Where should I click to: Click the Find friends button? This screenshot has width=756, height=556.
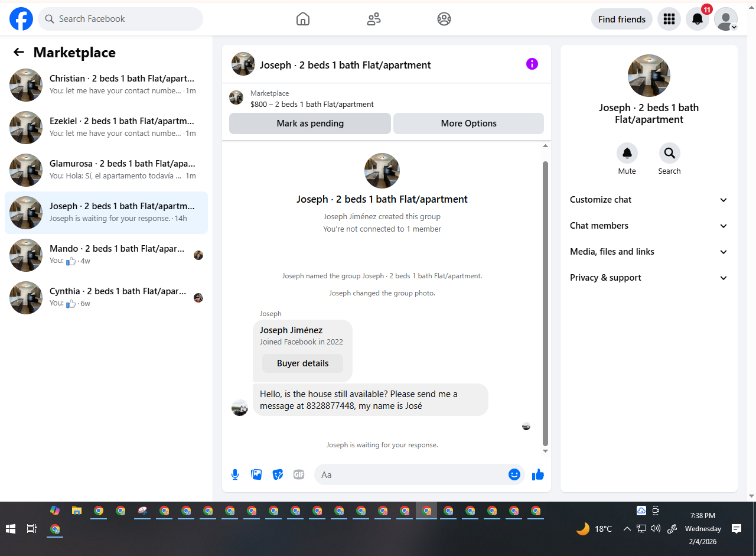point(622,19)
